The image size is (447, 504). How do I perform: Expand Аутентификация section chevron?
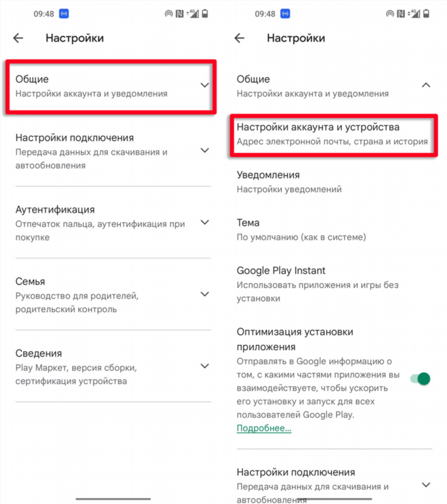pyautogui.click(x=204, y=222)
